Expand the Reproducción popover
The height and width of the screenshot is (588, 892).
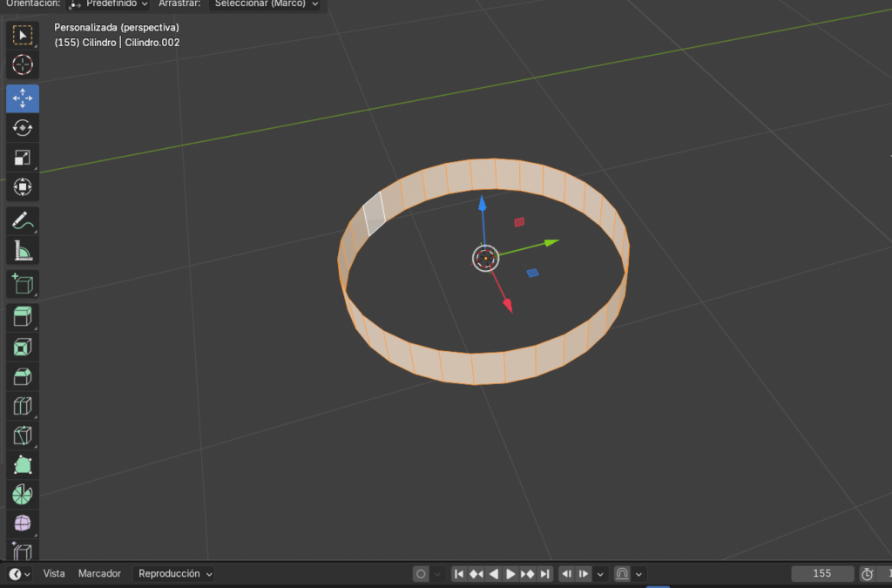175,574
